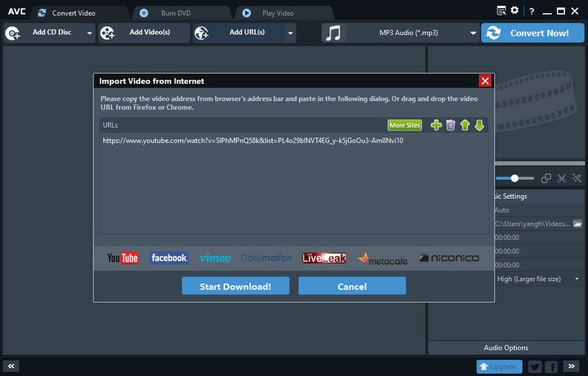Image resolution: width=588 pixels, height=376 pixels.
Task: Click the snapshot/copy icon beside volume slider
Action: click(546, 178)
